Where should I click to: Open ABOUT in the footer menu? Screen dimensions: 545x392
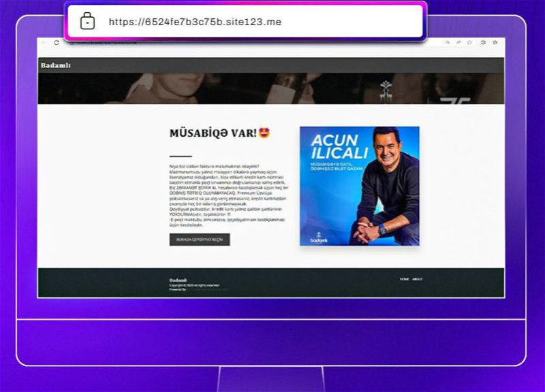tap(417, 279)
